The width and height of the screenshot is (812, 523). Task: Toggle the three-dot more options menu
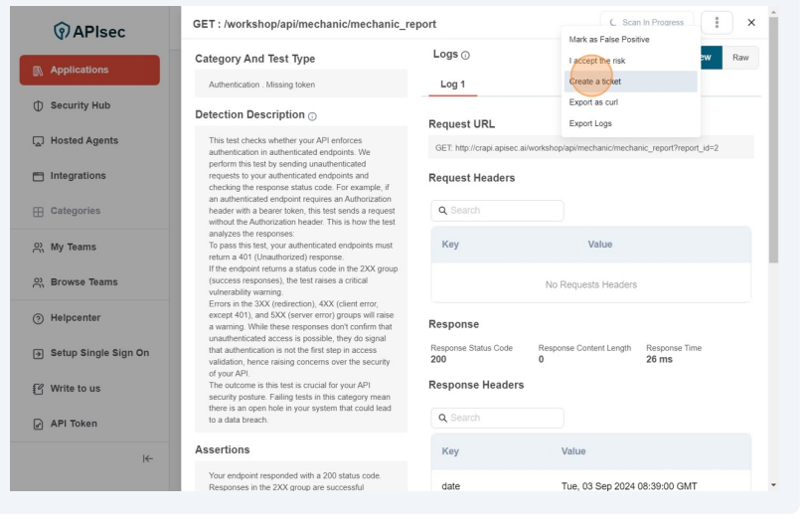click(717, 23)
